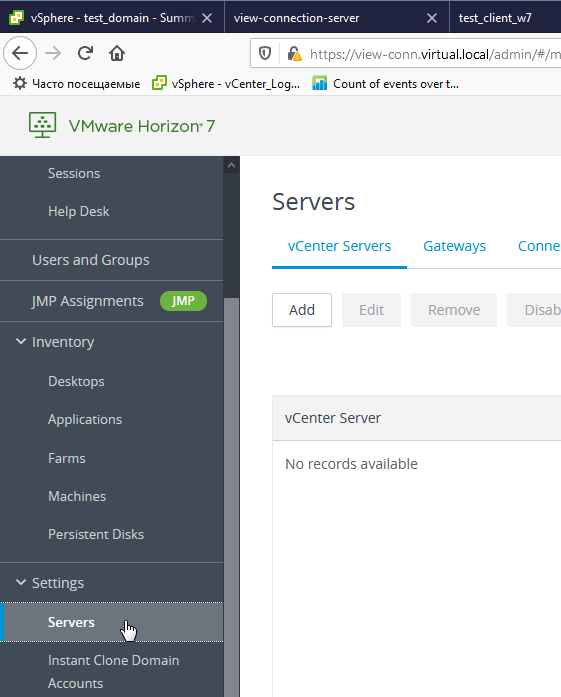
Task: Reload the page with the refresh icon
Action: point(85,53)
